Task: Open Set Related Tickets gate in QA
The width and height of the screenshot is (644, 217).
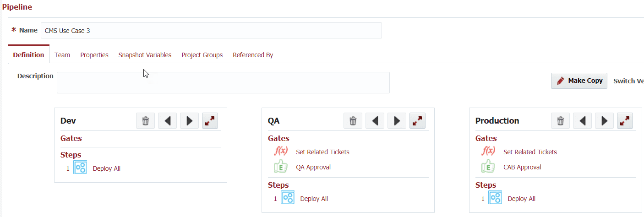Action: pyautogui.click(x=322, y=152)
